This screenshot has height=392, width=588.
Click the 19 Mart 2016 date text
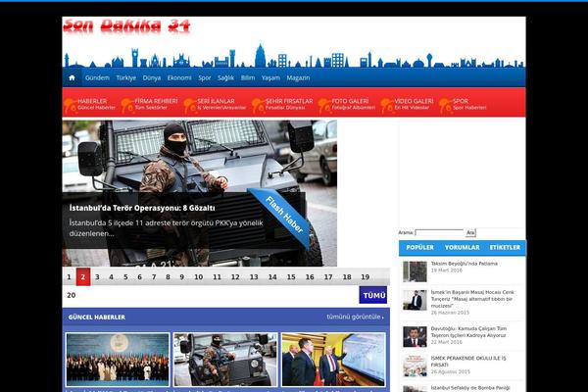pos(447,270)
